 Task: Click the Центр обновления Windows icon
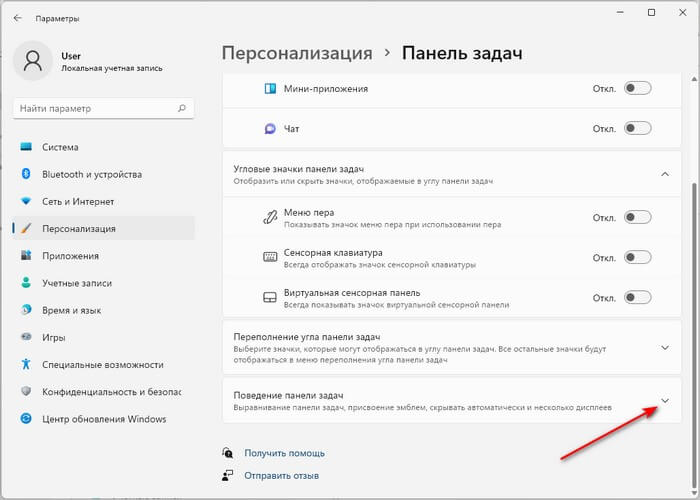tap(26, 418)
